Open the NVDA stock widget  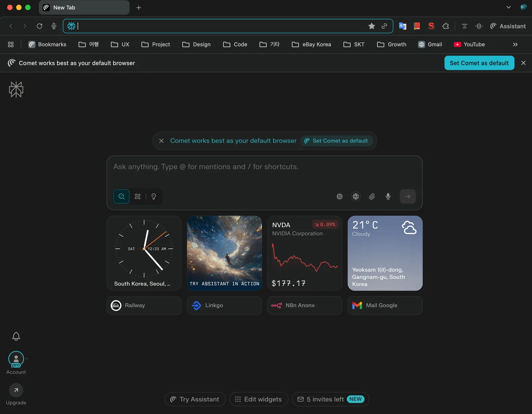pyautogui.click(x=305, y=253)
